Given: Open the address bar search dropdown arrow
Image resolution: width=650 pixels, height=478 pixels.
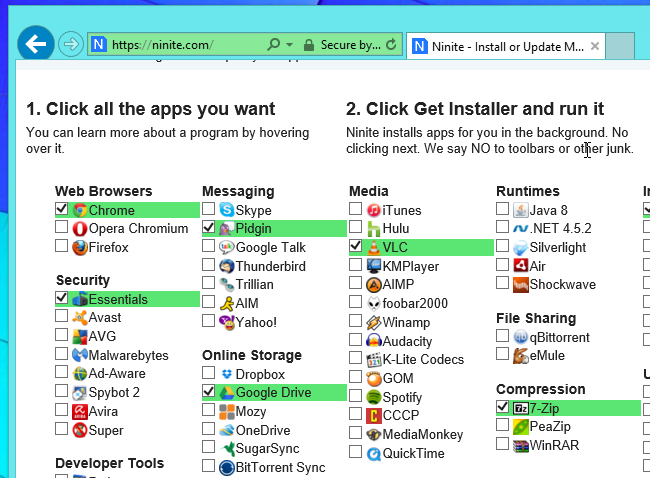Looking at the screenshot, I should pos(289,44).
